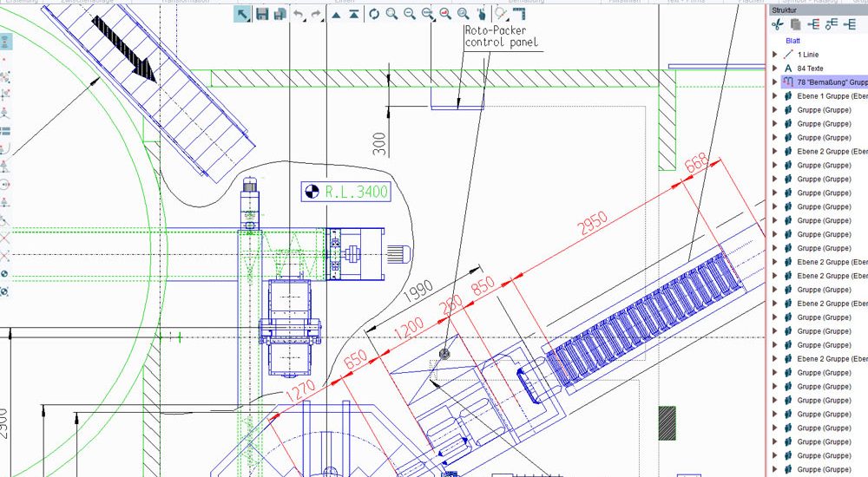868x477 pixels.
Task: Click the red-dotted tree icon in Struktur
Action: click(x=813, y=24)
